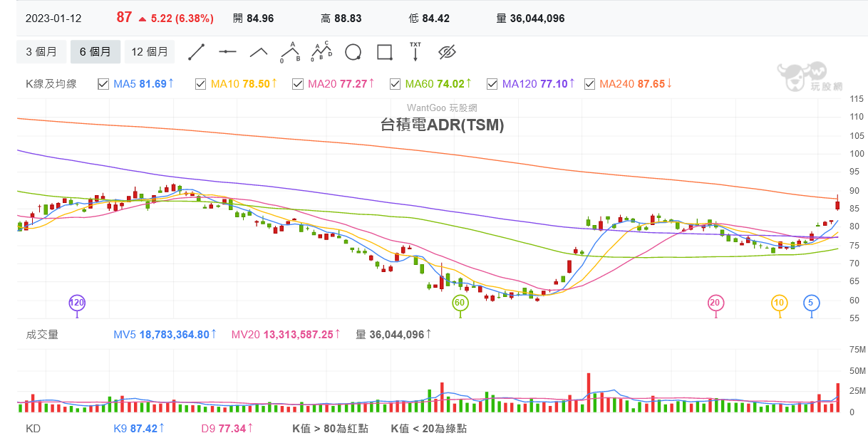Click the D9 77.34 value
The height and width of the screenshot is (438, 868).
(228, 428)
